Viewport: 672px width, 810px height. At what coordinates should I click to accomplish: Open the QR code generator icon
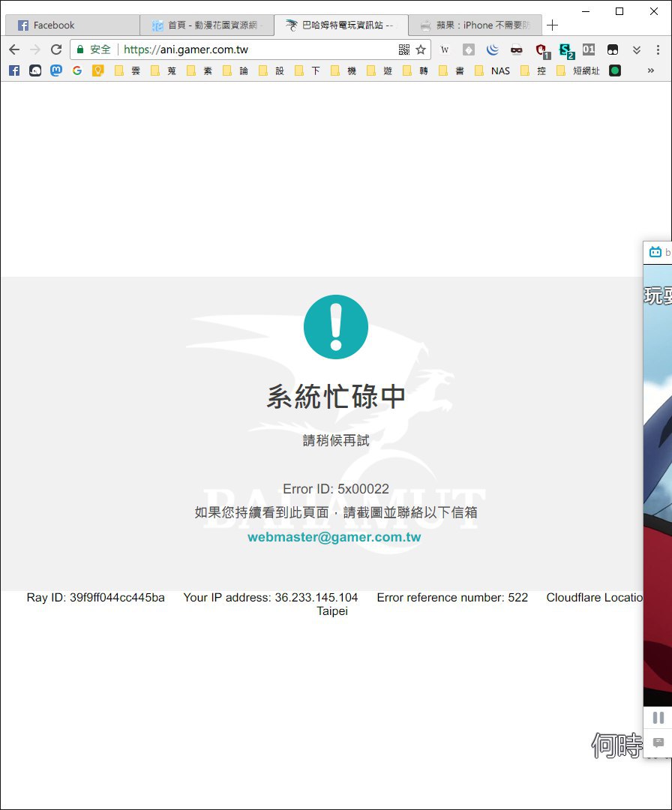404,49
